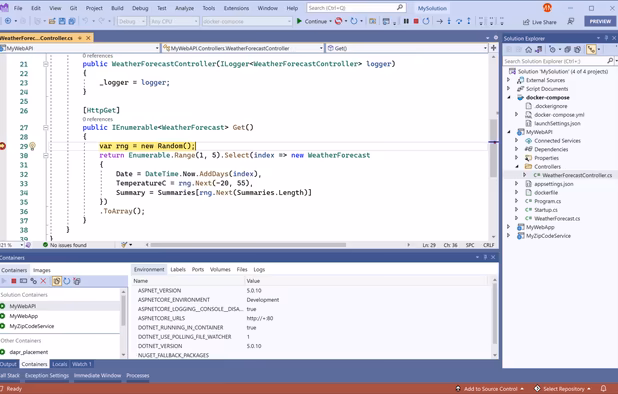Open the Analyze menu

(184, 8)
